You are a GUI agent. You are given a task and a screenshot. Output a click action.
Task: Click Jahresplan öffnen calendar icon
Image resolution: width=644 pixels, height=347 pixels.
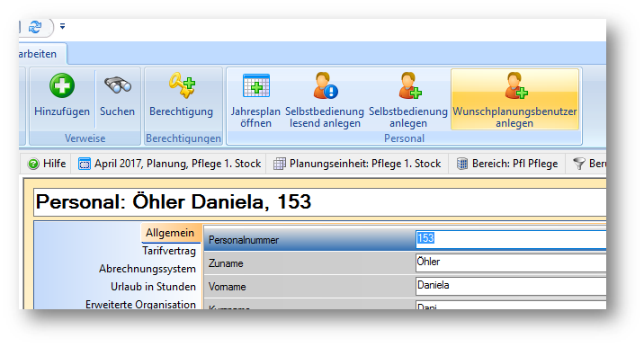[x=256, y=85]
